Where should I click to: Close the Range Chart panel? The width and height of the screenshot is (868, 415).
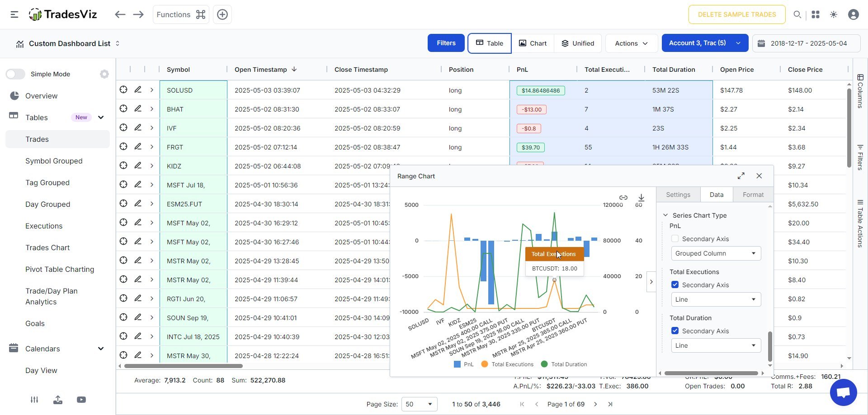(x=759, y=176)
